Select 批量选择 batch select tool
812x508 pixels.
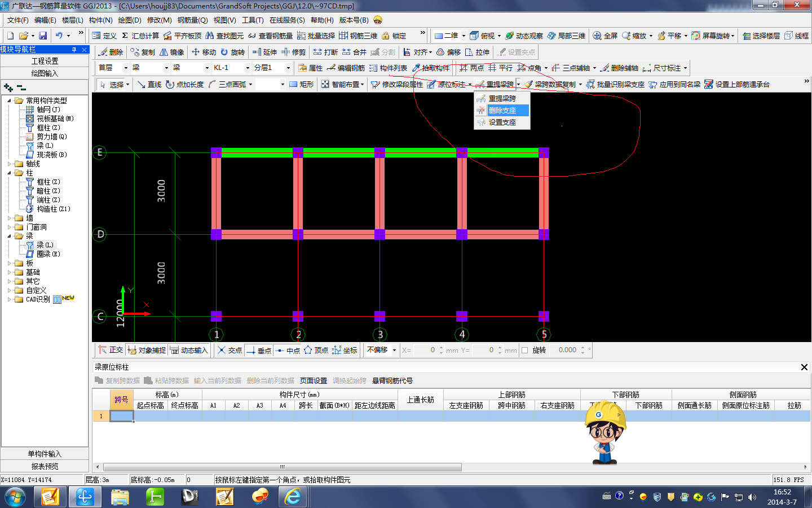click(x=316, y=36)
